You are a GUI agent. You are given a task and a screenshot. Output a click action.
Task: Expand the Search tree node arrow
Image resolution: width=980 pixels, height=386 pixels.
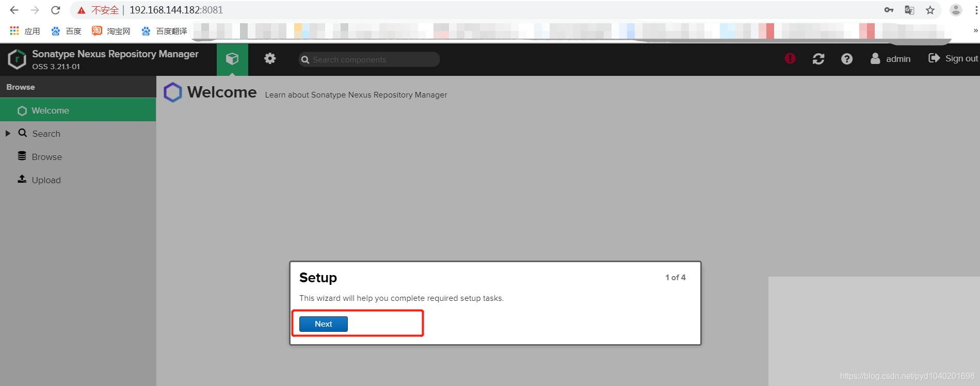(8, 133)
